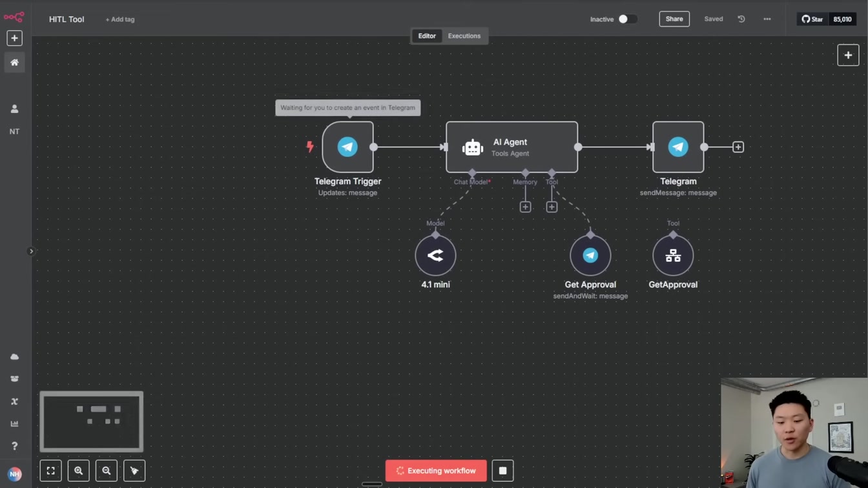This screenshot has width=868, height=488.
Task: Click the Telegram Trigger output connector dot
Action: (x=373, y=147)
